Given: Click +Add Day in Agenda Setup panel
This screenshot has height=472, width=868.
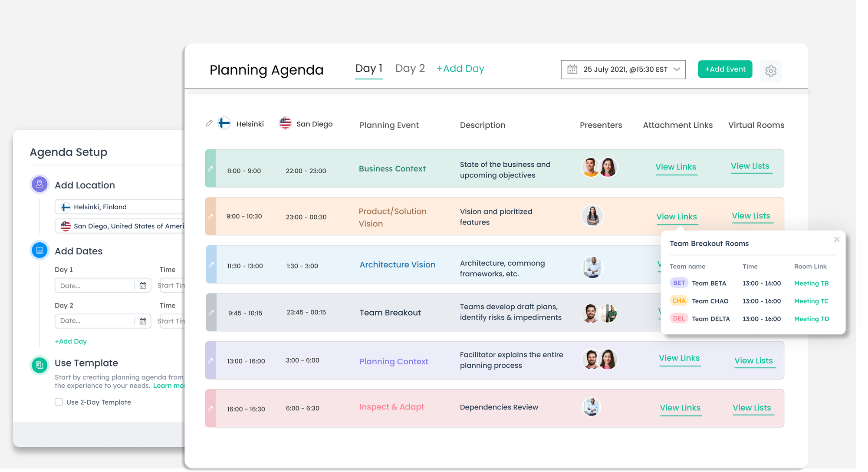Looking at the screenshot, I should point(71,341).
